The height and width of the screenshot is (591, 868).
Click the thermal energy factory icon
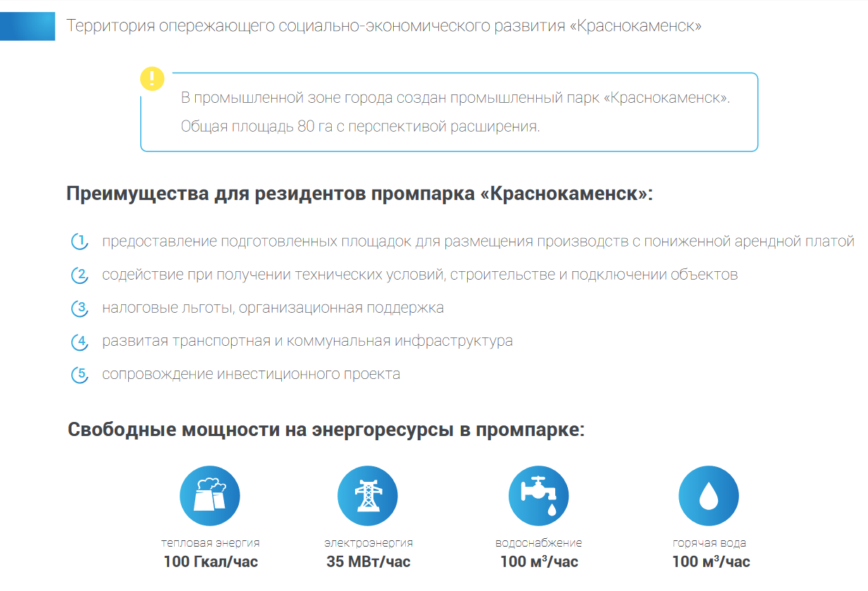pyautogui.click(x=210, y=496)
